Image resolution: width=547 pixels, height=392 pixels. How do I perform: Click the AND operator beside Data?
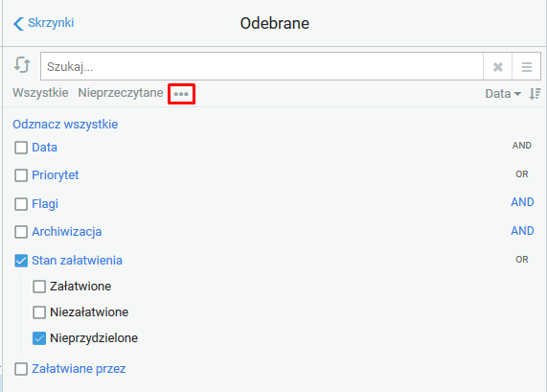[x=521, y=146]
